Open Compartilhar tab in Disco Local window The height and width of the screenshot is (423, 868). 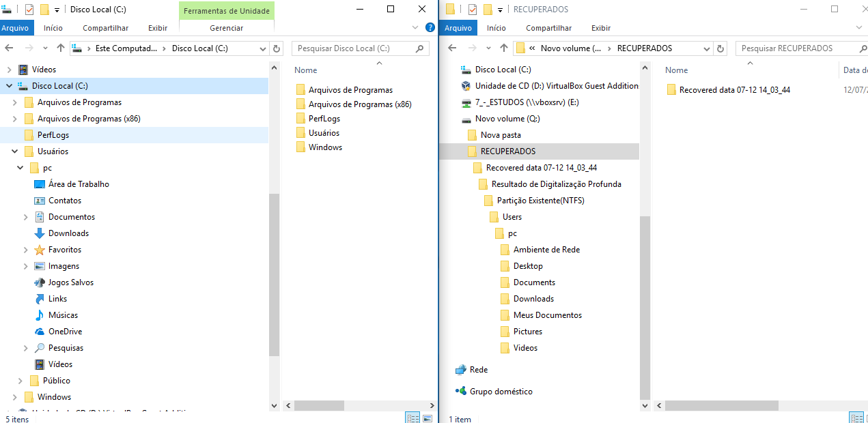pyautogui.click(x=106, y=28)
